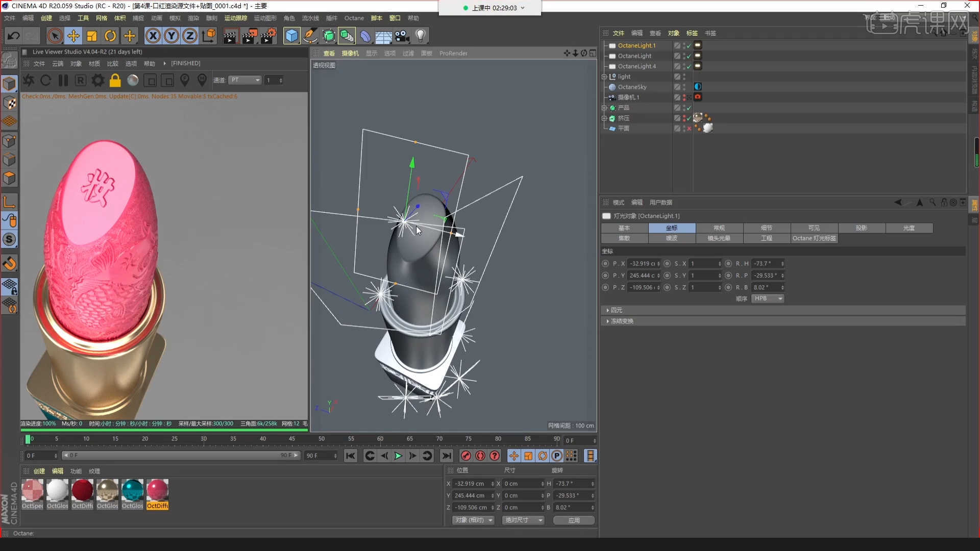Viewport: 980px width, 551px height.
Task: Select OctaneSky object row
Action: coord(632,87)
